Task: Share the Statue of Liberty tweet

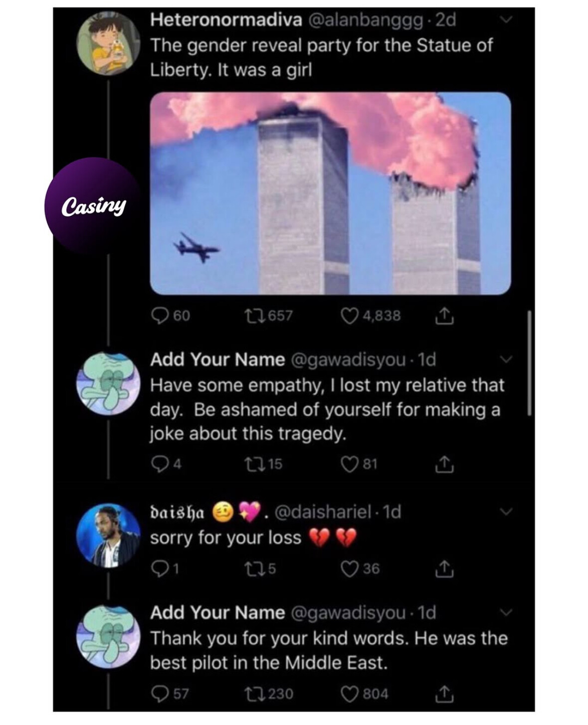Action: point(445,316)
